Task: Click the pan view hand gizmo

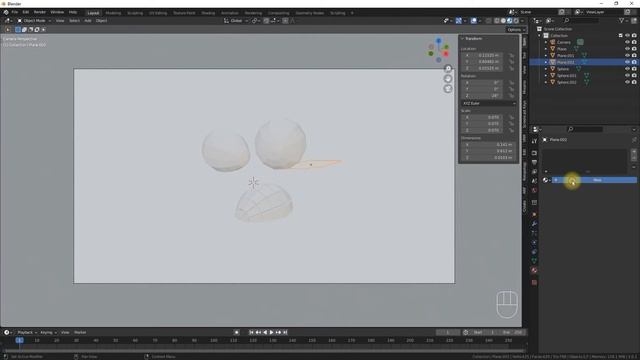Action: click(448, 79)
